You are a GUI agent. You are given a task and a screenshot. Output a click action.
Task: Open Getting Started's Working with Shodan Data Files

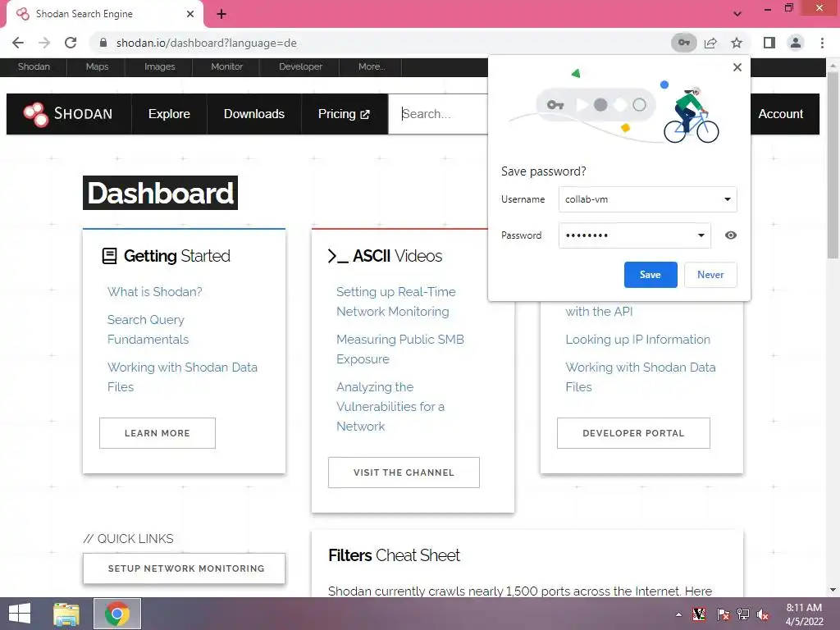pos(182,377)
